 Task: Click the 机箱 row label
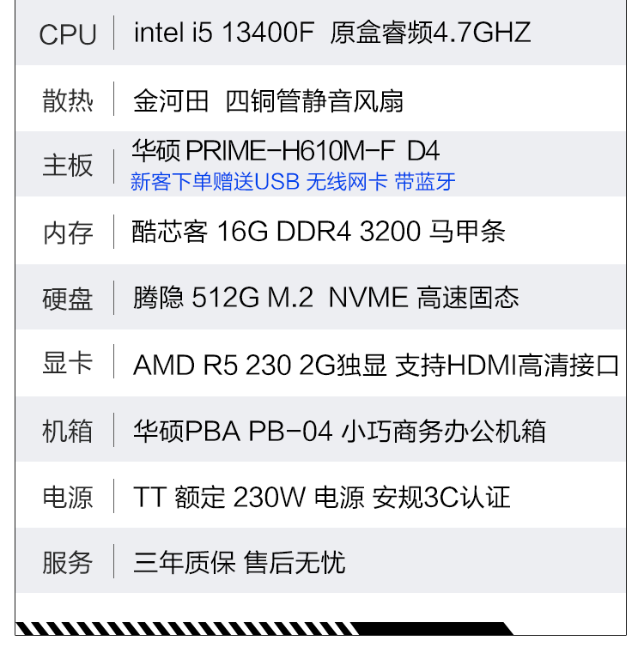point(67,431)
